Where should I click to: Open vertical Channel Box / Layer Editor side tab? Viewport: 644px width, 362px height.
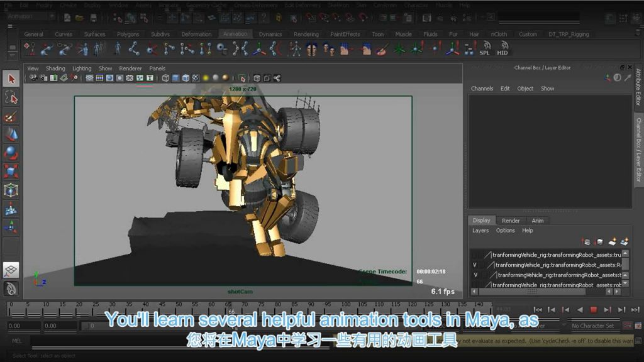(x=638, y=150)
